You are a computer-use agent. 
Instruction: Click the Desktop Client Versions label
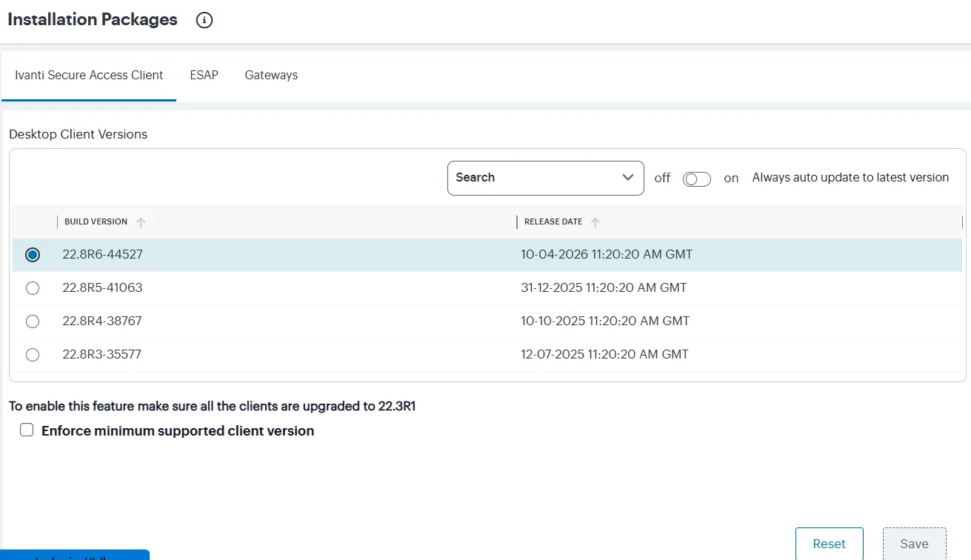point(78,134)
